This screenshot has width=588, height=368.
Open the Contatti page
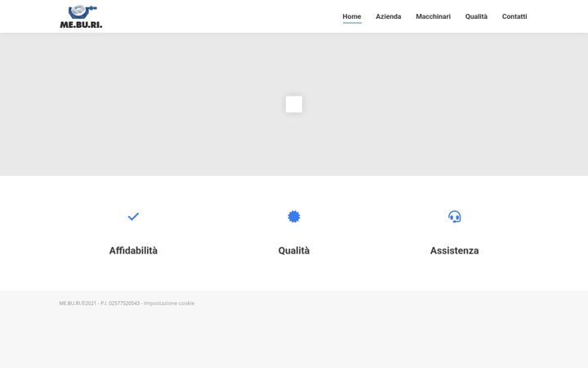pos(514,16)
